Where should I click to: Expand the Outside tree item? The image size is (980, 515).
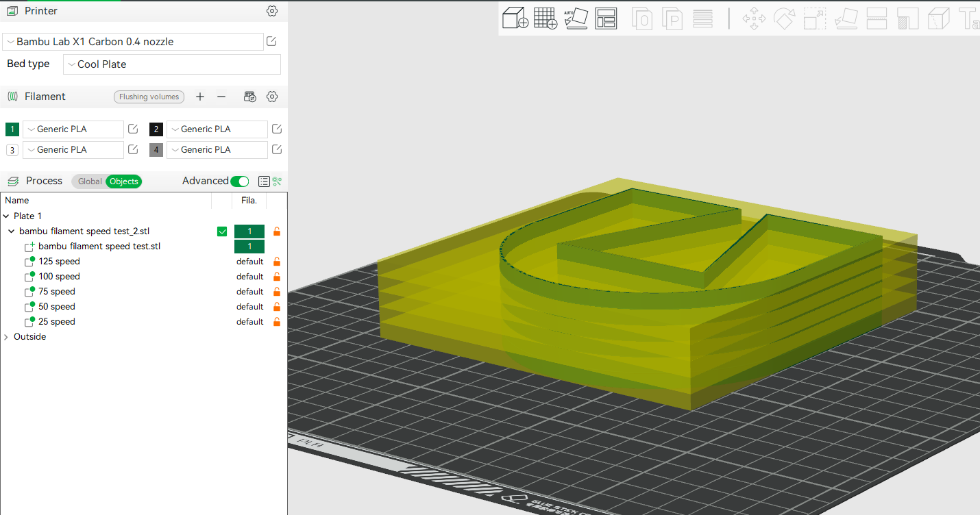click(5, 336)
